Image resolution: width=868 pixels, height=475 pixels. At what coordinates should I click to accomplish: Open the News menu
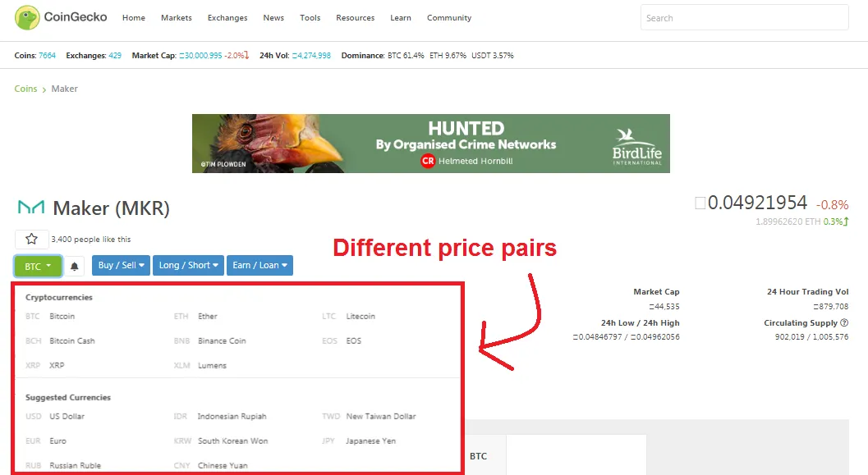pos(273,18)
